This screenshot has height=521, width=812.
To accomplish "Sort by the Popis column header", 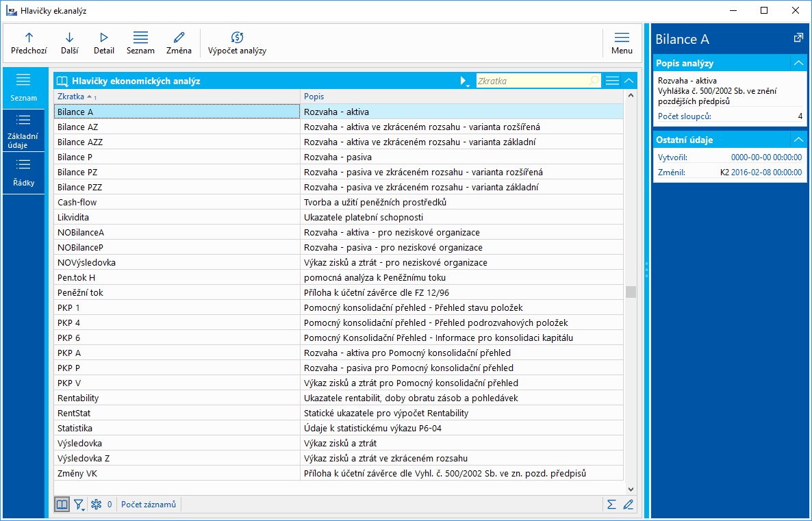I will pyautogui.click(x=462, y=97).
